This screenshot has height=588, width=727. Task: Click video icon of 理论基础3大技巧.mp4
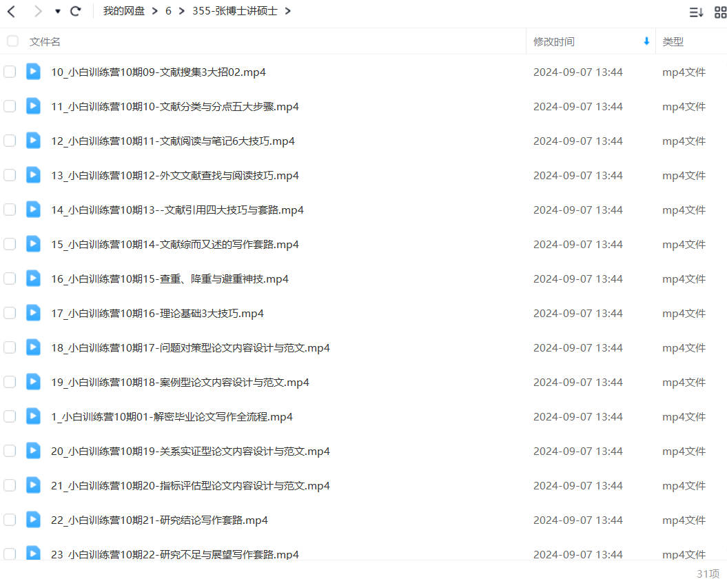(x=33, y=312)
